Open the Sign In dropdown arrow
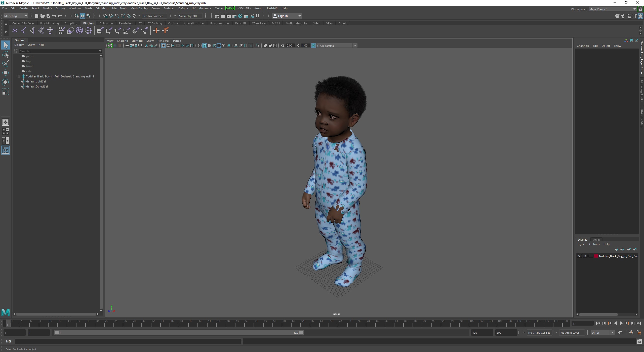644x352 pixels. coord(300,16)
